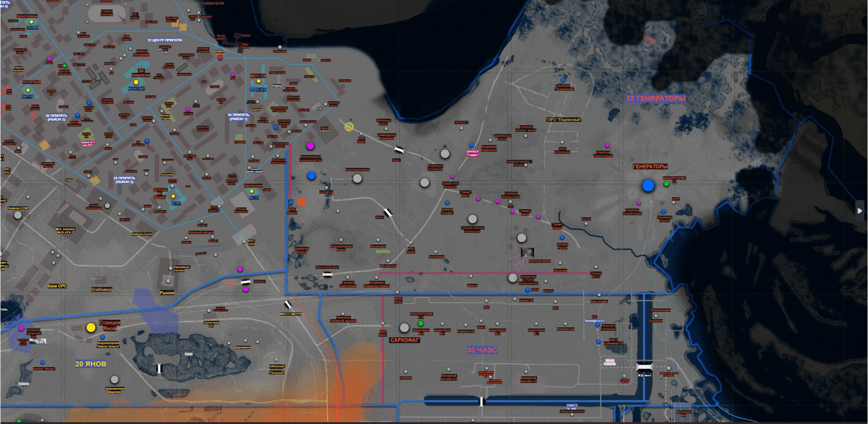868x424 pixels.
Task: Click the blue Бункер "Бета" marker
Action: pyautogui.click(x=562, y=237)
